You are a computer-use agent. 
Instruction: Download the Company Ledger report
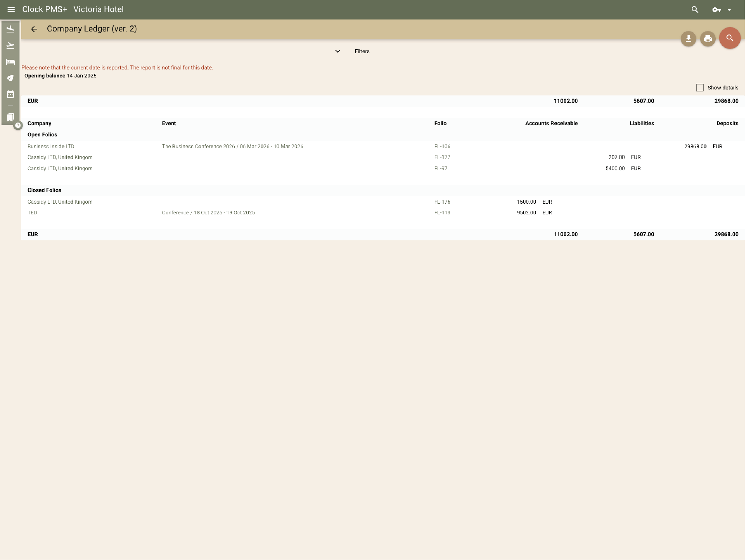tap(688, 38)
